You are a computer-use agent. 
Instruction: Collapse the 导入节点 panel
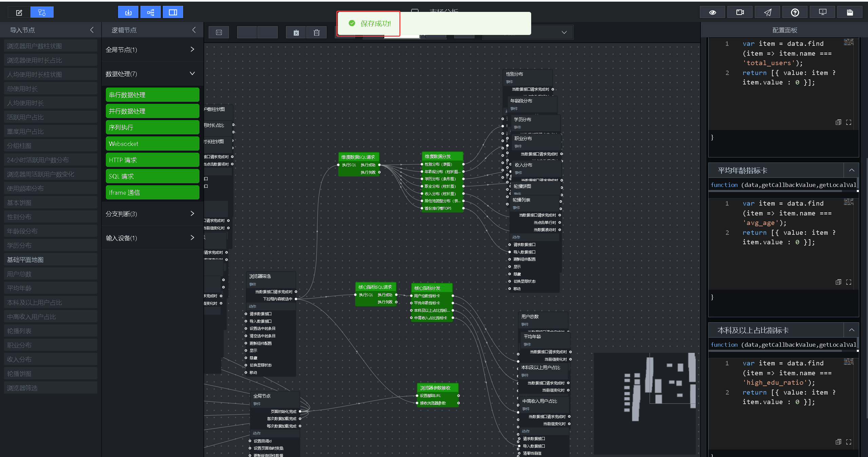(x=92, y=30)
